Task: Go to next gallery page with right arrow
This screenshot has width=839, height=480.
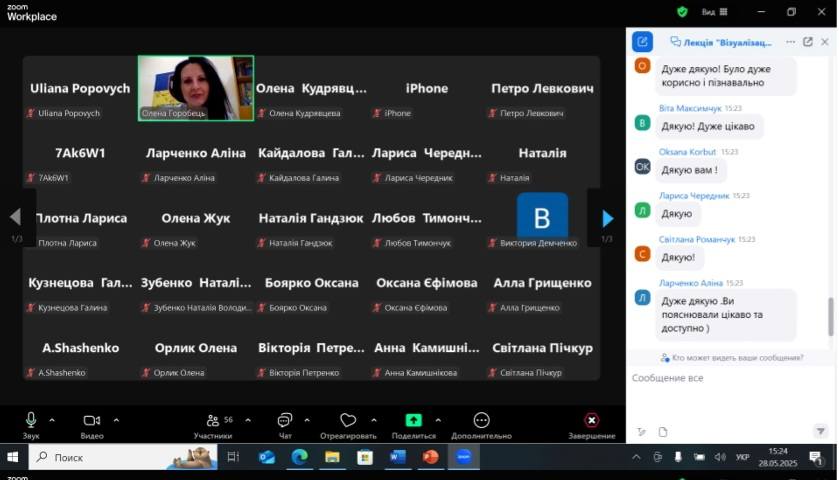Action: click(607, 218)
